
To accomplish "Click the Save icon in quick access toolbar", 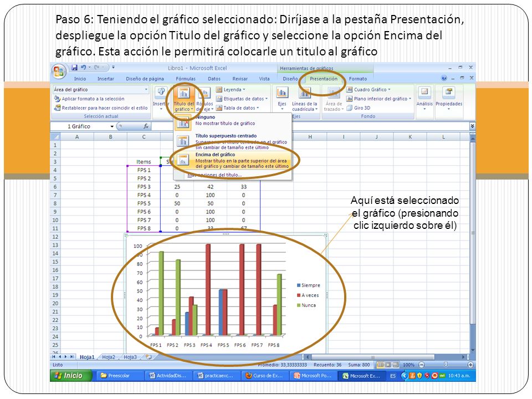I will [x=74, y=68].
